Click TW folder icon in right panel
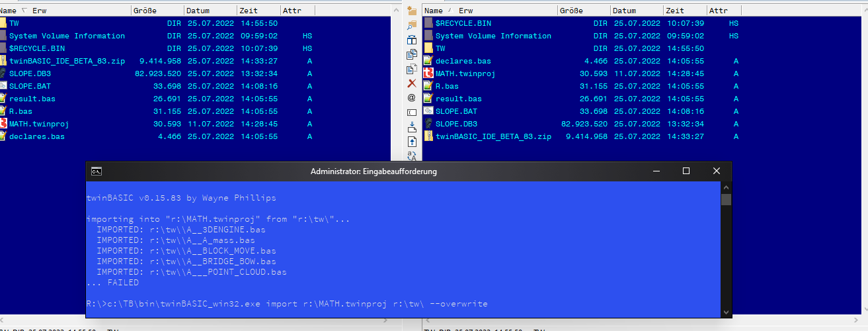Viewport: 868px width, 331px height. coord(428,48)
